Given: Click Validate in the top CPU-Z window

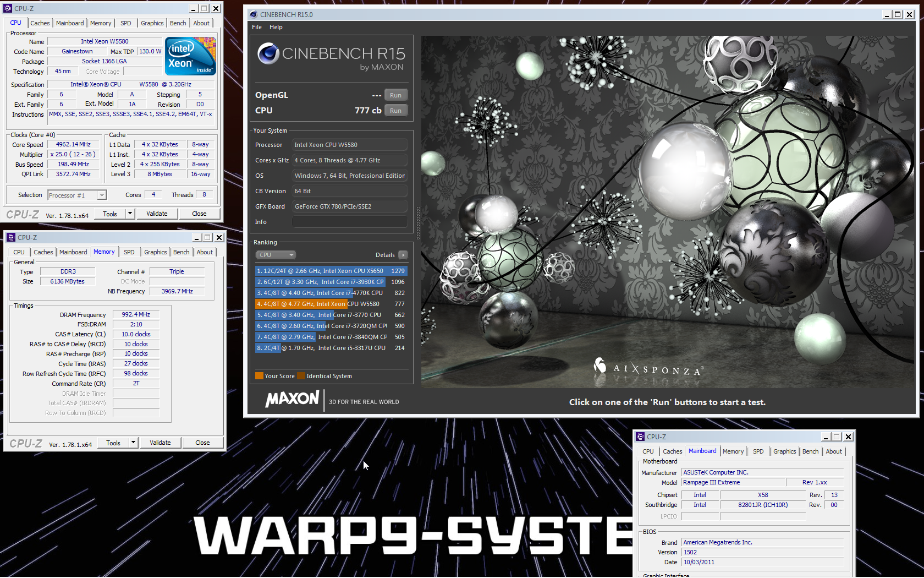Looking at the screenshot, I should [157, 214].
